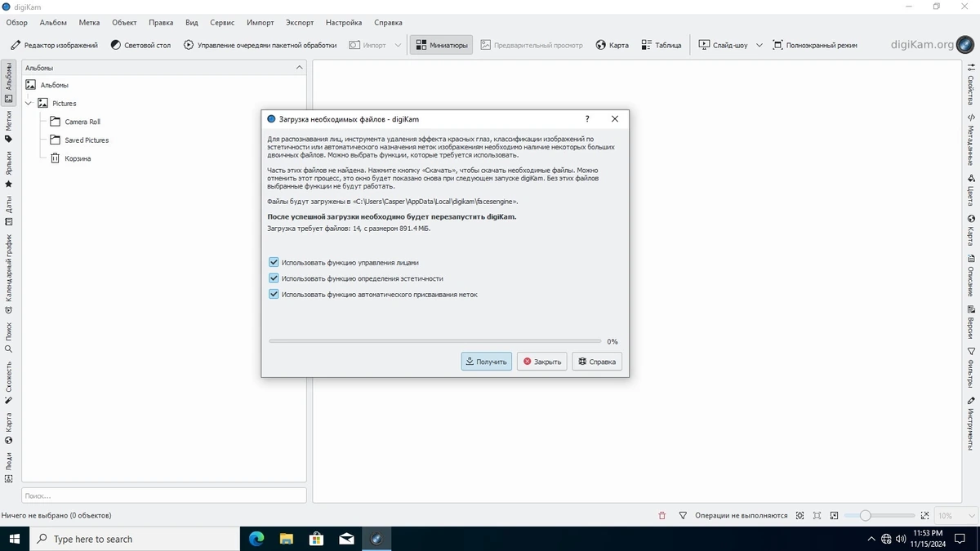Open the 10% zoom level combo box
This screenshot has width=980, height=551.
[x=955, y=516]
